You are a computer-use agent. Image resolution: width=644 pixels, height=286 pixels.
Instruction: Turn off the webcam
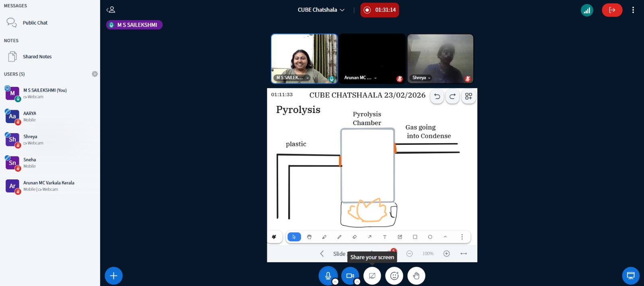tap(350, 276)
